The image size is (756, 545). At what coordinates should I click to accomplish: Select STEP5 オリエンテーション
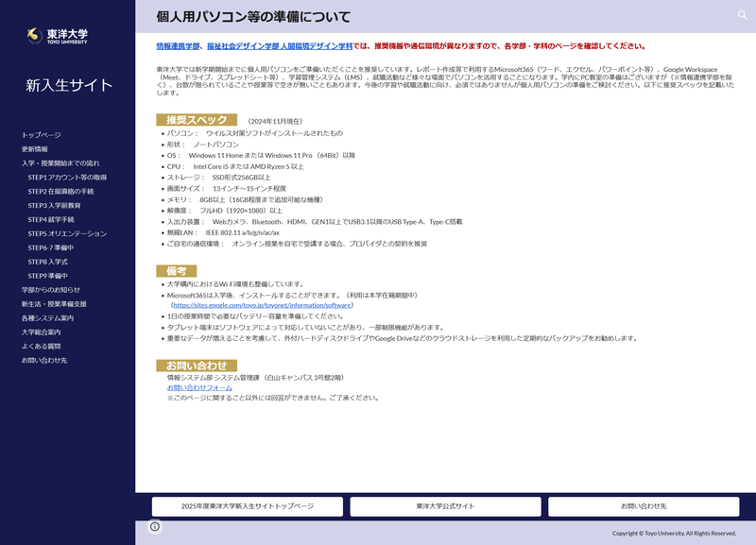(x=66, y=233)
